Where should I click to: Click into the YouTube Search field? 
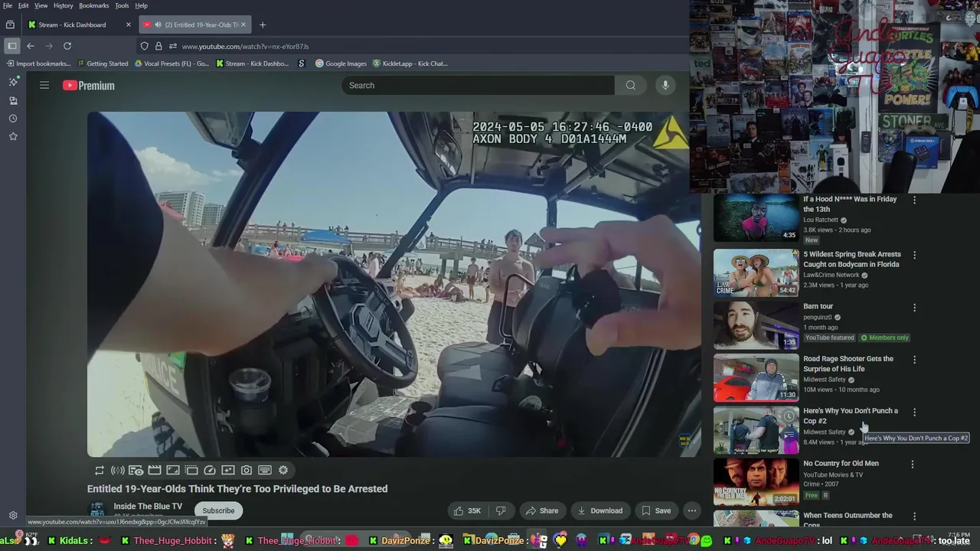(479, 86)
